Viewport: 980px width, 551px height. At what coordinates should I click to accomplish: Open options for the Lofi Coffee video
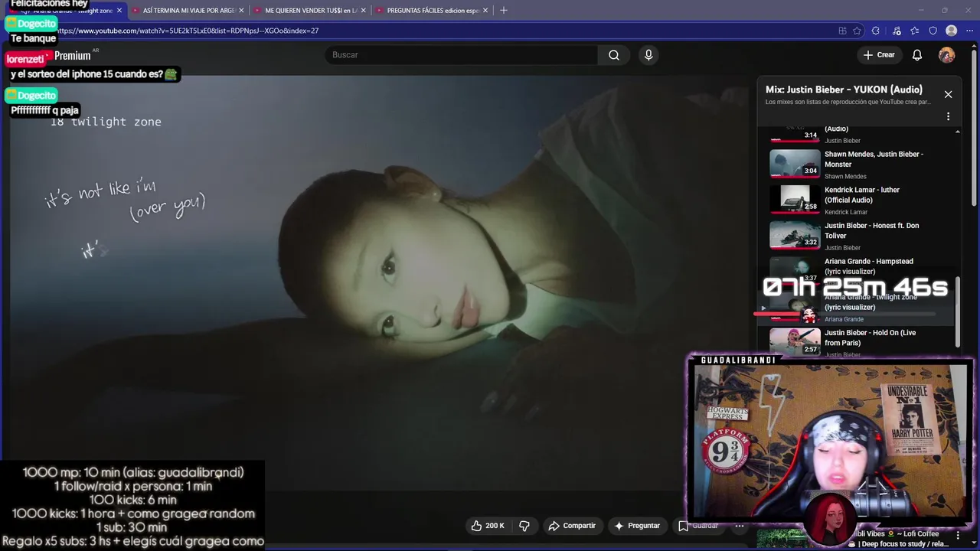(958, 536)
